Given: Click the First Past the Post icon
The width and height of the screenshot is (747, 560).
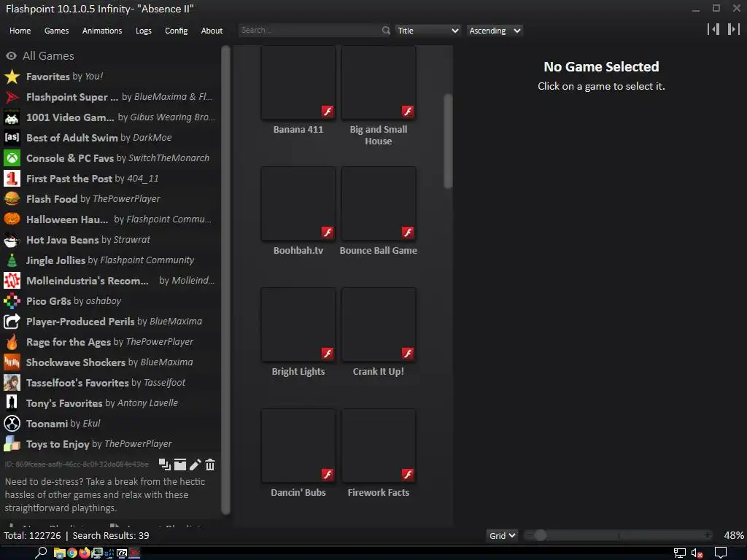Looking at the screenshot, I should pyautogui.click(x=12, y=179).
